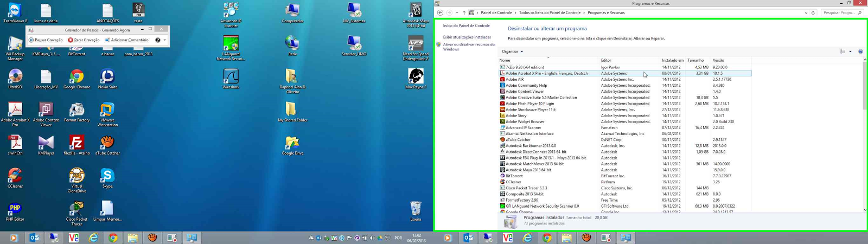The width and height of the screenshot is (868, 244).
Task: Click the Pesquisar Programas search box
Action: [x=842, y=12]
